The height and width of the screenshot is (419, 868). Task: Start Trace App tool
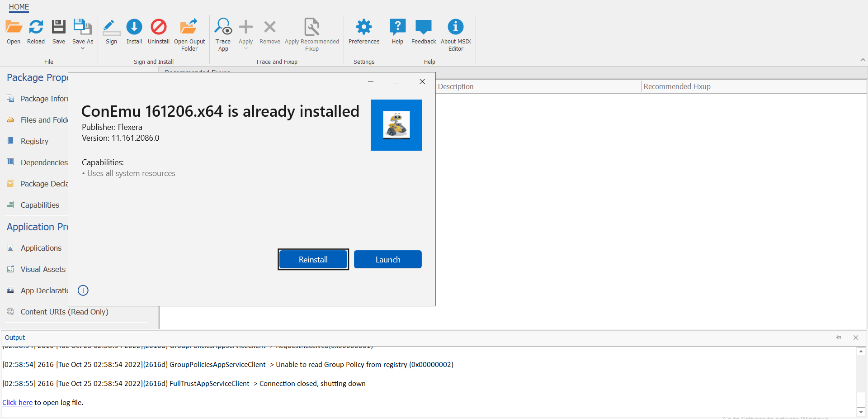coord(223,27)
